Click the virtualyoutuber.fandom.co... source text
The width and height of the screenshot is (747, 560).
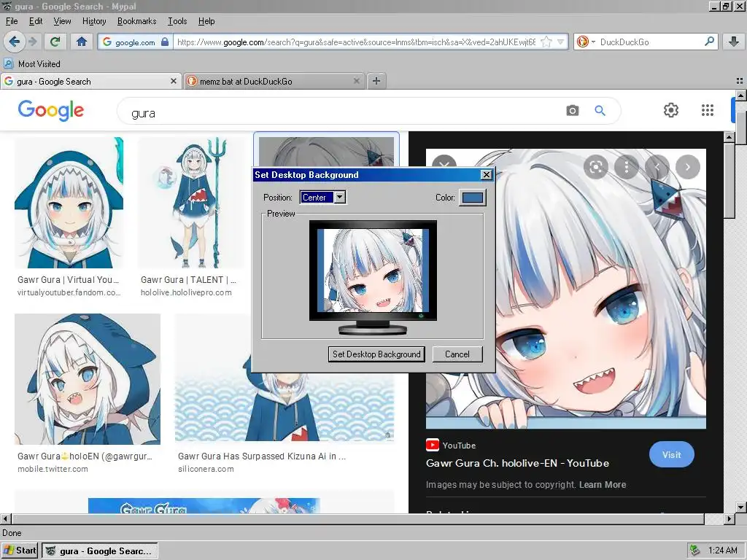[x=69, y=292]
